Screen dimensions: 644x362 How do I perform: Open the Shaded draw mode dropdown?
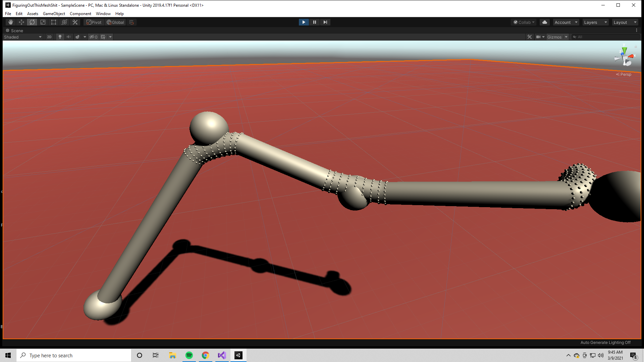click(x=22, y=37)
